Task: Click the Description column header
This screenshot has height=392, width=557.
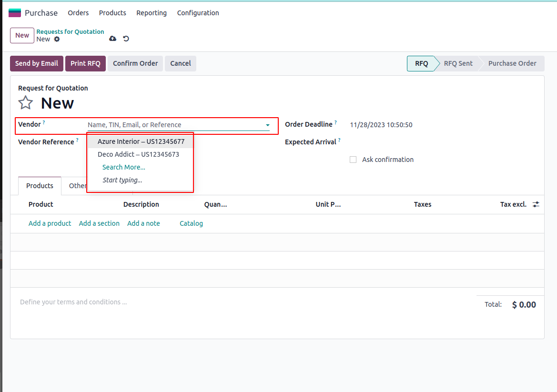Action: (x=141, y=204)
